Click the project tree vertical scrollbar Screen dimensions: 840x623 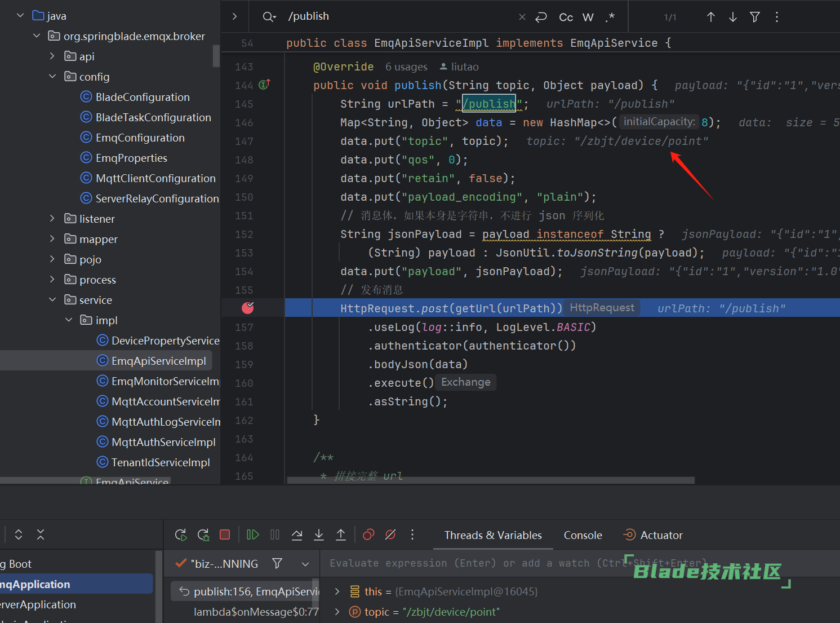(x=216, y=56)
